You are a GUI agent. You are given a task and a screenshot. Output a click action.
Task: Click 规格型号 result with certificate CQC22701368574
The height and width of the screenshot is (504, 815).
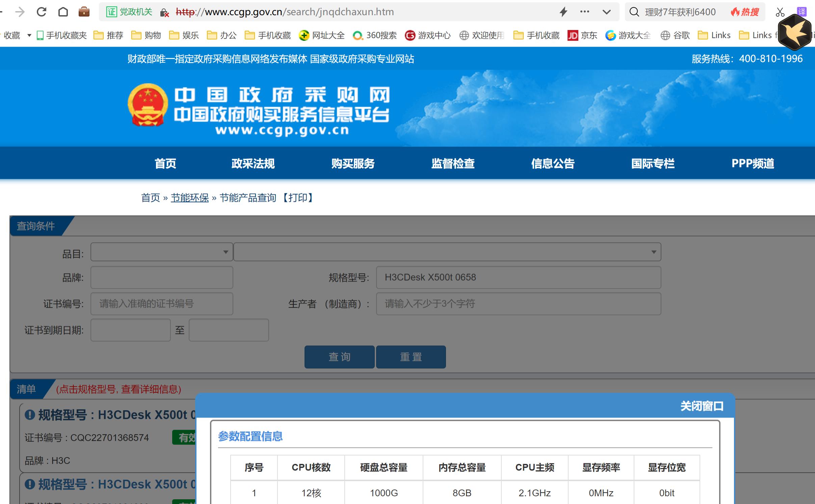tap(116, 415)
